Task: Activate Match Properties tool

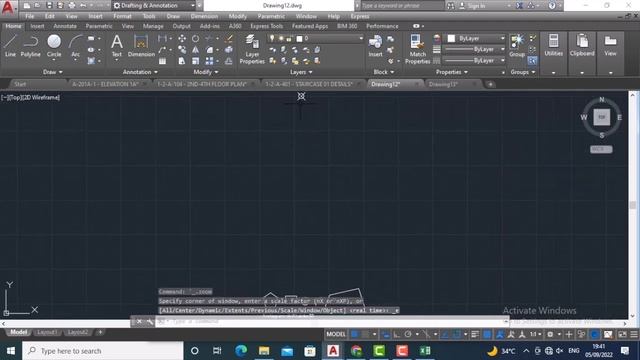Action: [x=418, y=49]
